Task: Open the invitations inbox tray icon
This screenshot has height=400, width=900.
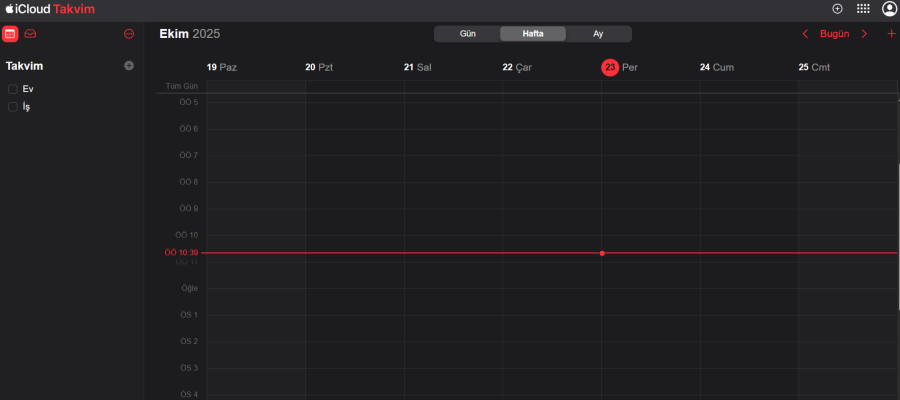Action: point(31,34)
